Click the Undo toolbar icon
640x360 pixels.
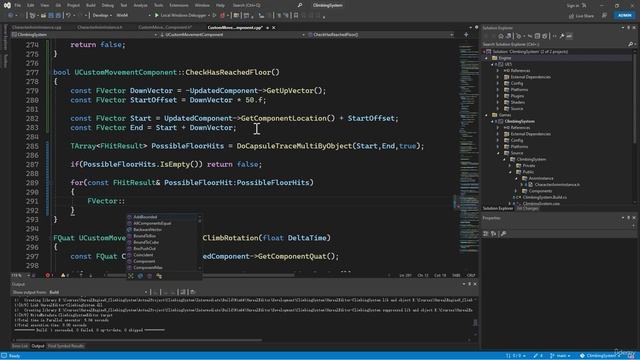point(69,16)
